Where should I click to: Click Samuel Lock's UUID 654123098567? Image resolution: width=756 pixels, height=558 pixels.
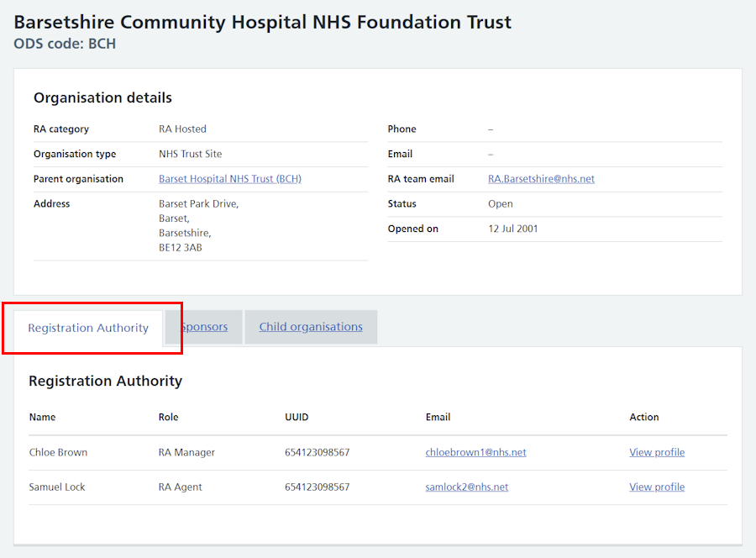(x=318, y=487)
